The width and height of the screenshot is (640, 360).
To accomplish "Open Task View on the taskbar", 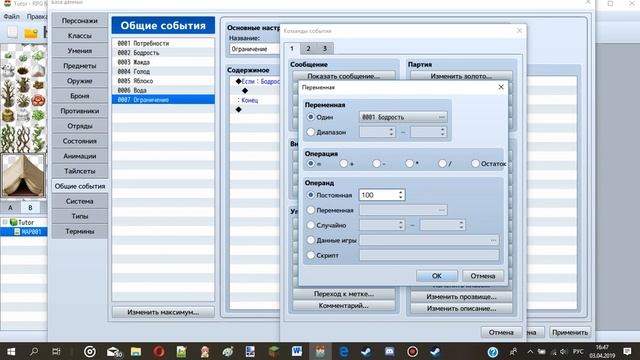I will 56,351.
